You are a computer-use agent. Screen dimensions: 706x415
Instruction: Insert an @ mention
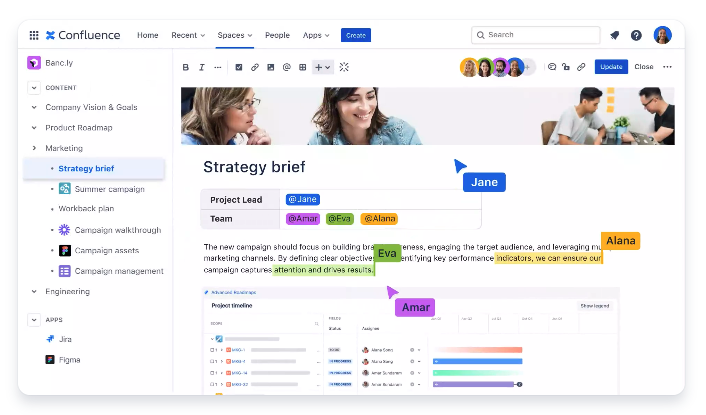click(x=286, y=67)
